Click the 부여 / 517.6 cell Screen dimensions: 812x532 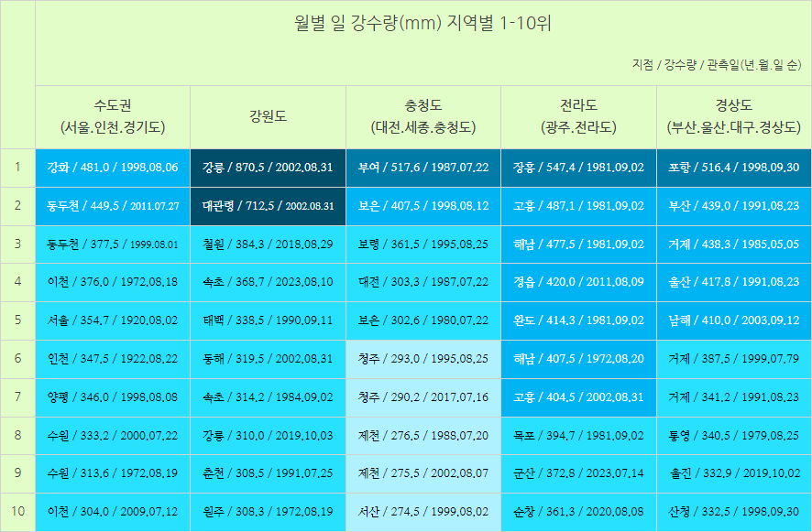tap(423, 168)
